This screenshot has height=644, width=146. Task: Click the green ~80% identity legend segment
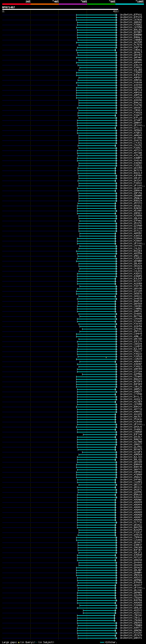101,4
